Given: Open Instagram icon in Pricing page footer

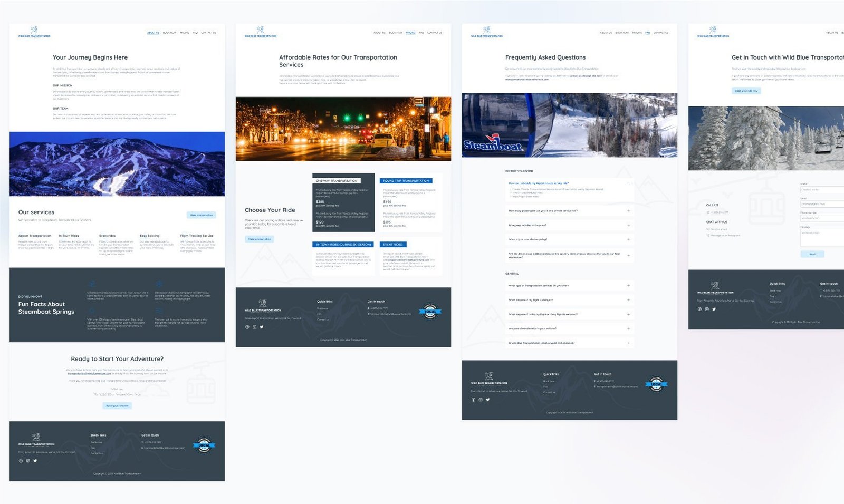Looking at the screenshot, I should click(x=254, y=327).
